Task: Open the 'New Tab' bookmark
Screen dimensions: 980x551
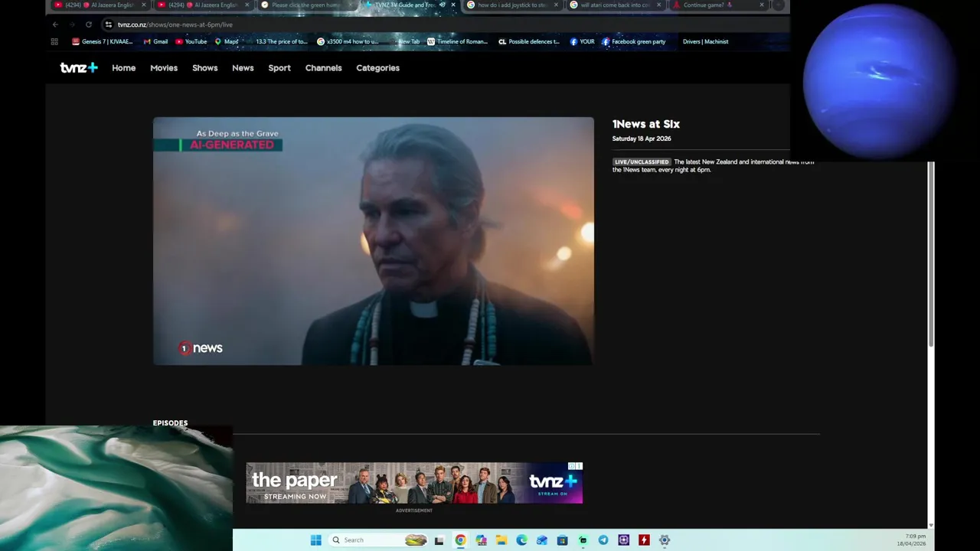Action: tap(408, 41)
